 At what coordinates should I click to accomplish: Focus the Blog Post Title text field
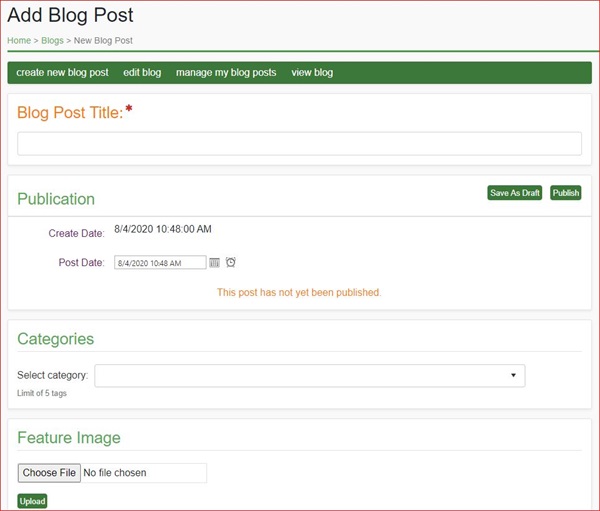point(299,144)
